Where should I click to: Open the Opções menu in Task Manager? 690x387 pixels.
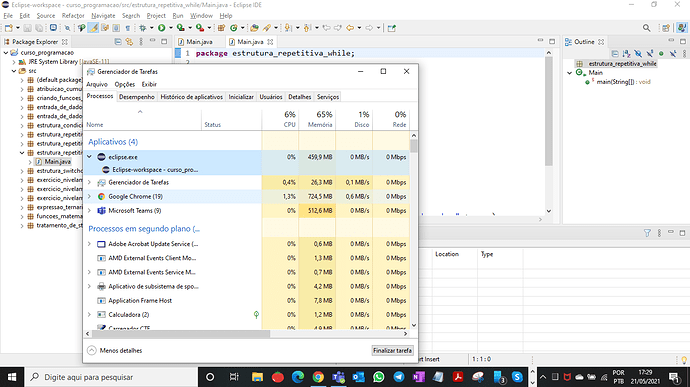(x=125, y=84)
